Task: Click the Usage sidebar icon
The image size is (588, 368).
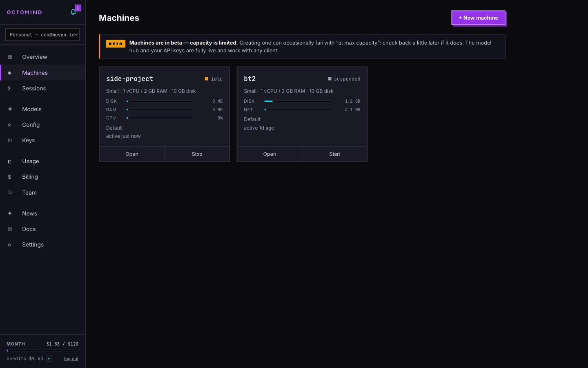Action: coord(9,162)
